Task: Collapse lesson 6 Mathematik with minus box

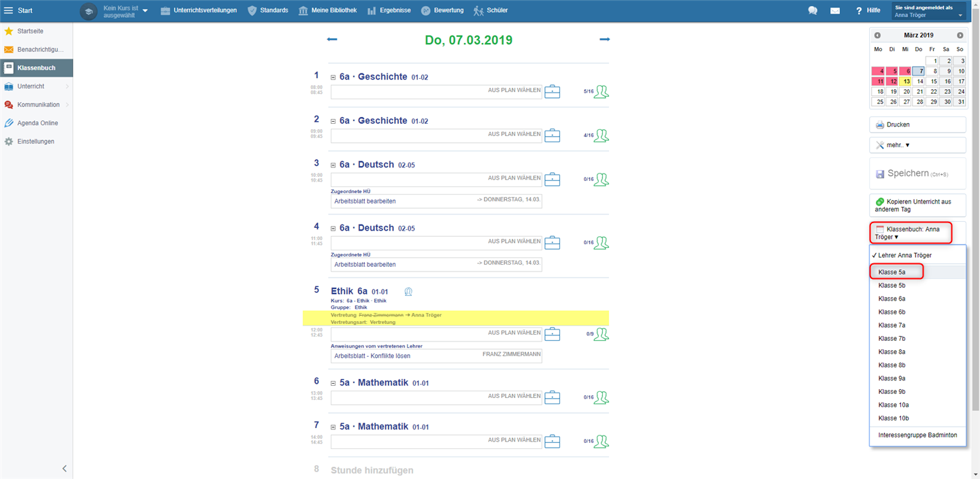Action: point(333,383)
